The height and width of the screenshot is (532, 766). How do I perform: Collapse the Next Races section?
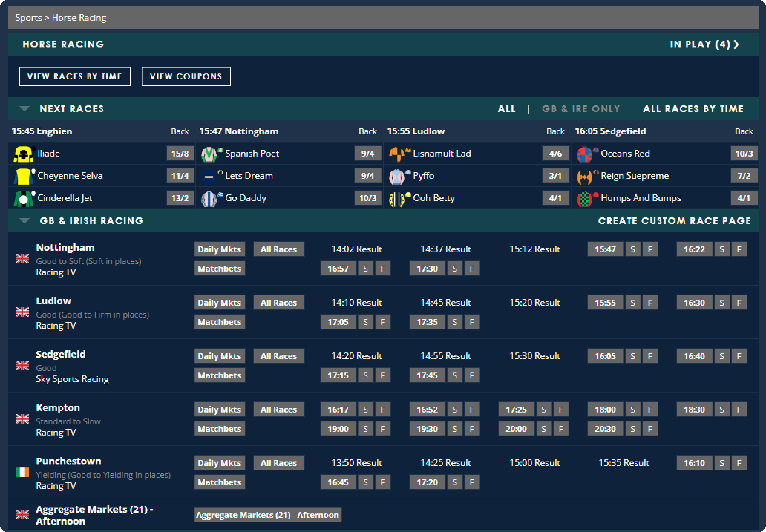pyautogui.click(x=24, y=109)
